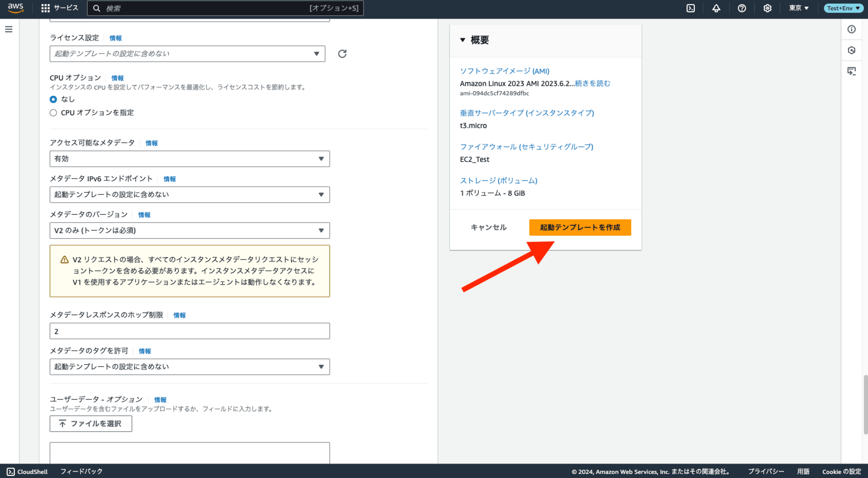
Task: Open the 用語 footer link
Action: pyautogui.click(x=803, y=471)
